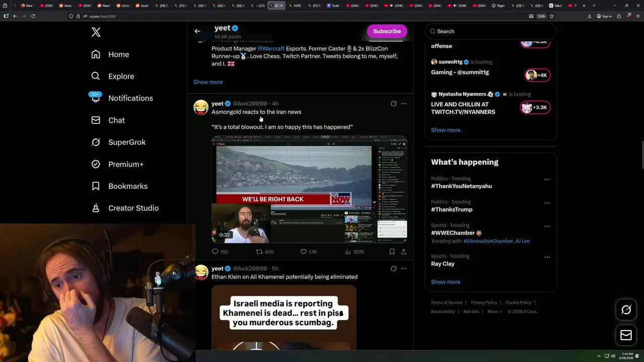This screenshot has height=362, width=644.
Task: Open a new browser tab
Action: pos(584,6)
